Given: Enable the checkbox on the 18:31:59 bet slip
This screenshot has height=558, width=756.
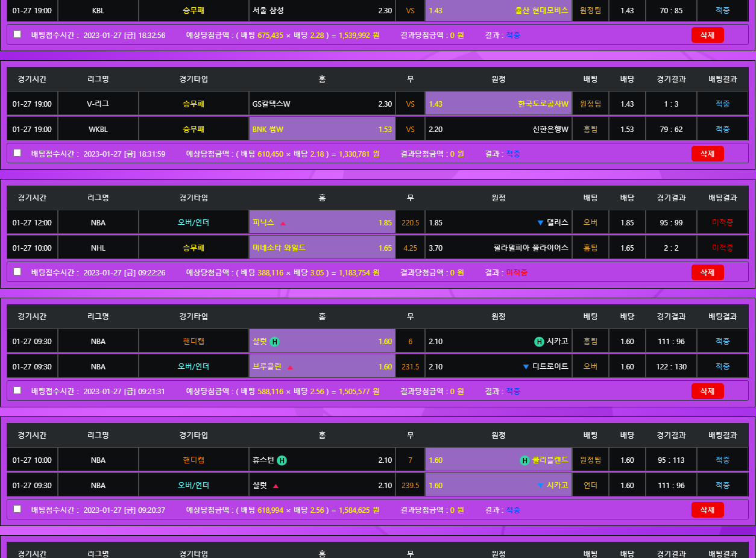Looking at the screenshot, I should click(17, 153).
